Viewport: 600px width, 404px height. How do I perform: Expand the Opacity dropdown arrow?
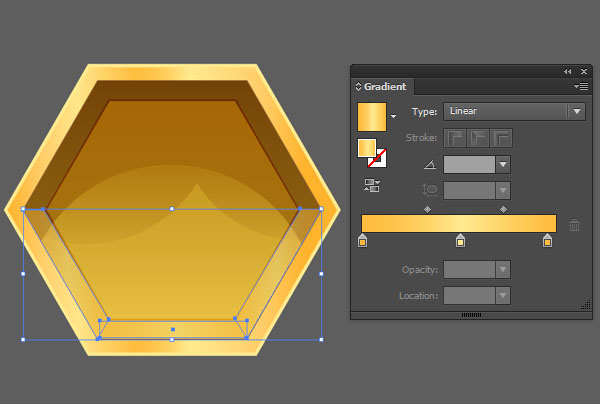tap(503, 270)
